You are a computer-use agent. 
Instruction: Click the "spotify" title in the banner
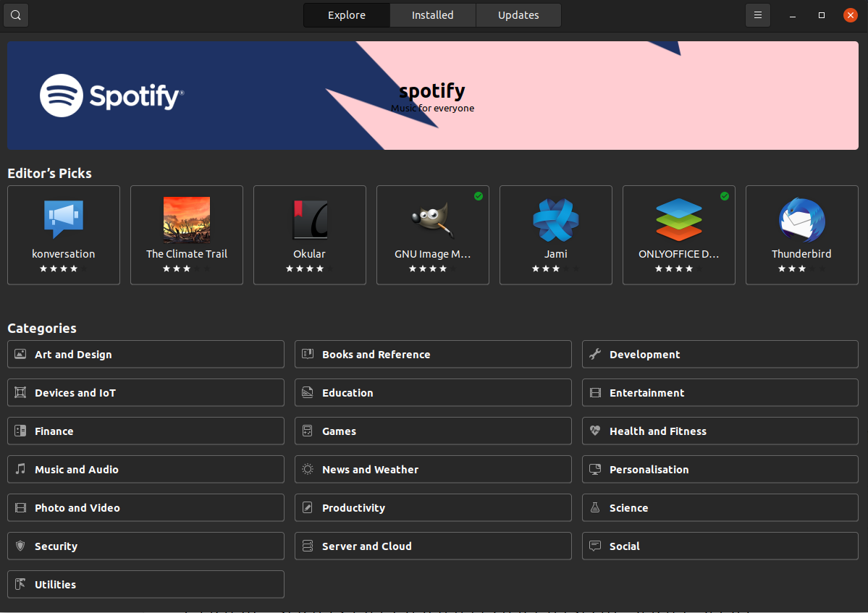click(432, 90)
